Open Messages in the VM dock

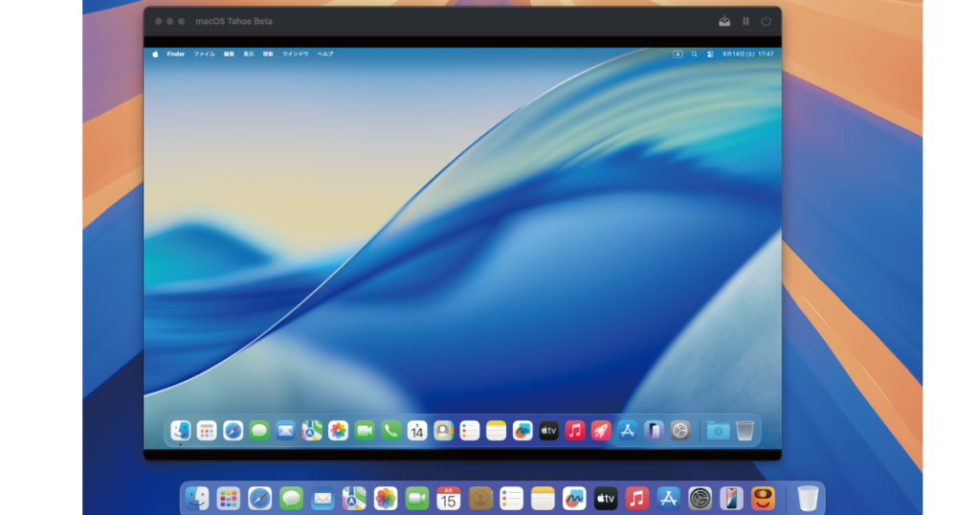pyautogui.click(x=259, y=431)
